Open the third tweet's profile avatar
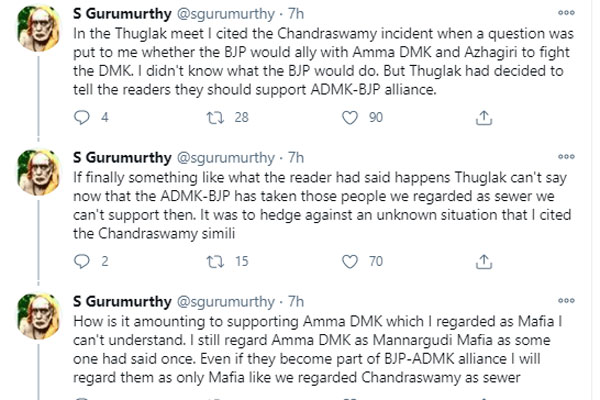 (39, 317)
